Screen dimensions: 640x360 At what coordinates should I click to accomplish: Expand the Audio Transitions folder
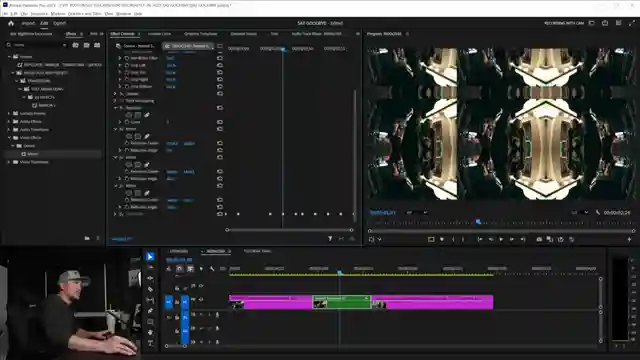tap(9, 130)
